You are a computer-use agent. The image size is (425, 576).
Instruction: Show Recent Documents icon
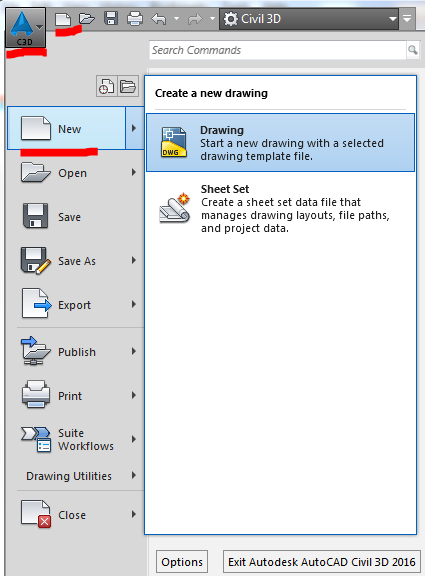[x=106, y=86]
